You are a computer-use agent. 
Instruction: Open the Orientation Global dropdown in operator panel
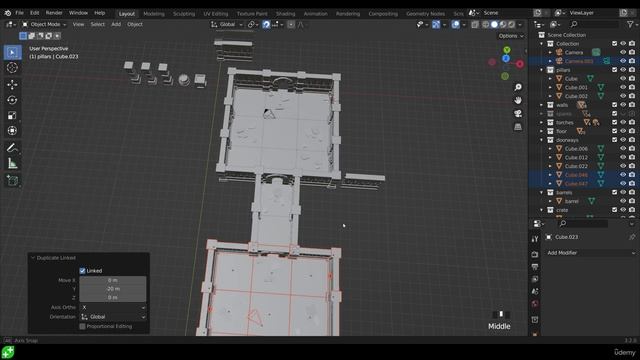[x=113, y=317]
